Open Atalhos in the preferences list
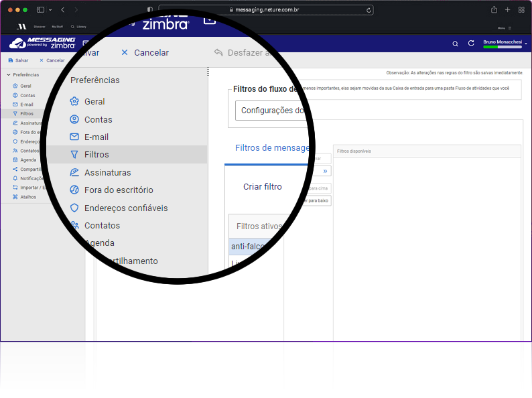This screenshot has height=398, width=532. 28,197
